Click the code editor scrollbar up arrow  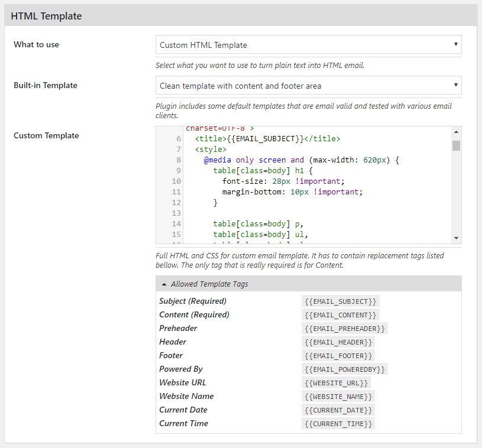point(456,132)
